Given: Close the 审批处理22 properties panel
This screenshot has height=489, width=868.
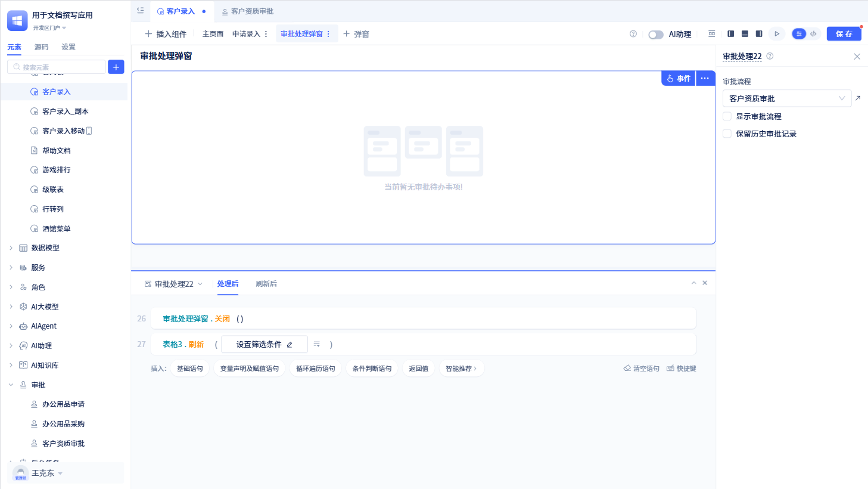Looking at the screenshot, I should 857,57.
